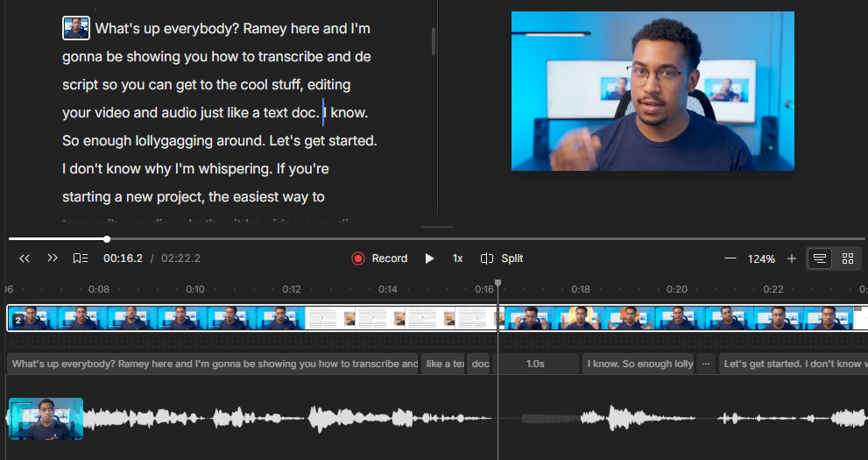This screenshot has height=460, width=868.
Task: Click the playhead marker on the ruler
Action: [x=498, y=284]
